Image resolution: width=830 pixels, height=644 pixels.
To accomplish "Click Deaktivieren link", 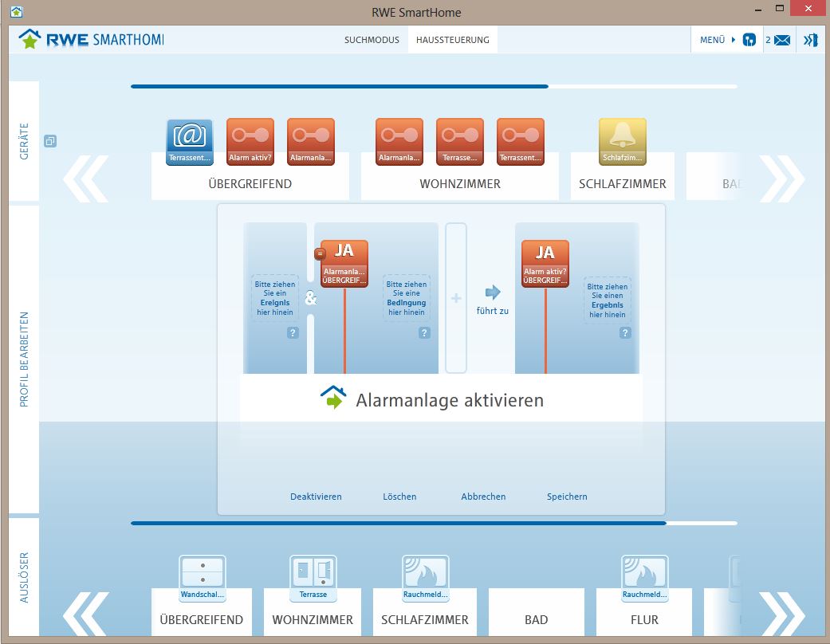I will [316, 497].
